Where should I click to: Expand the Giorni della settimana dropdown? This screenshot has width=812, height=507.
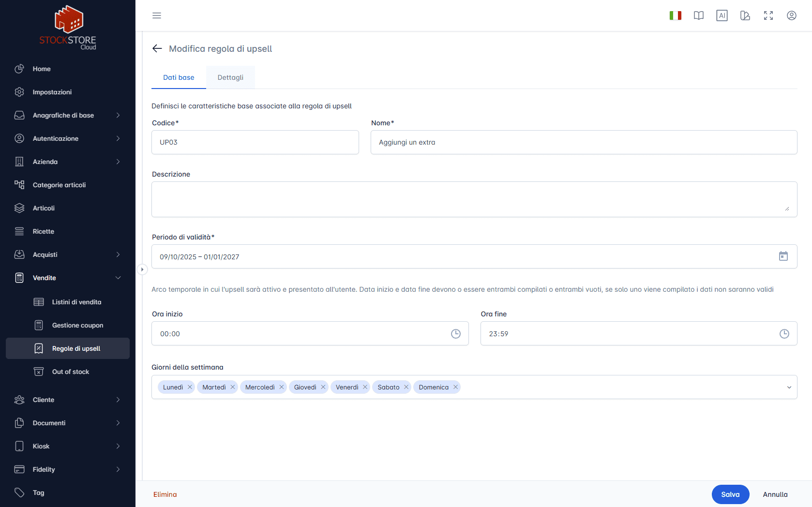[x=789, y=387]
